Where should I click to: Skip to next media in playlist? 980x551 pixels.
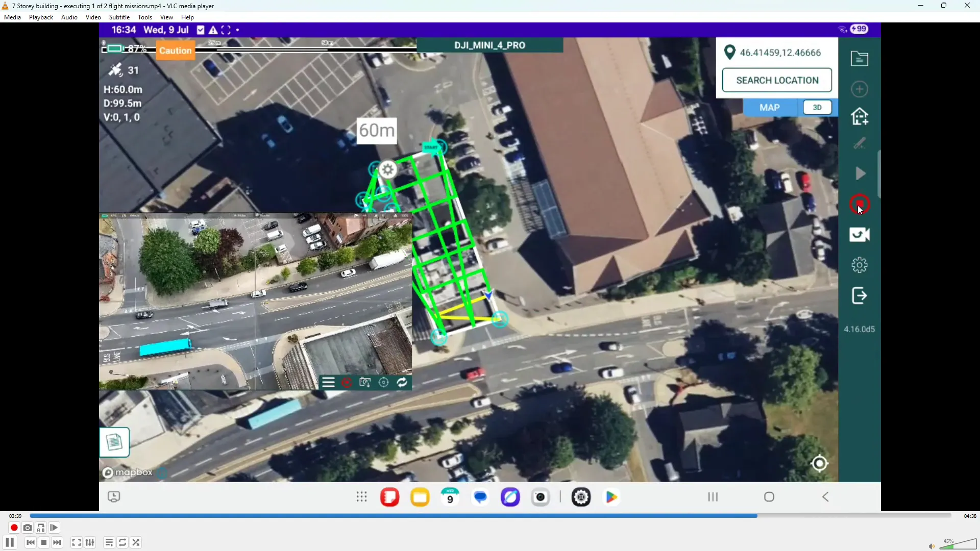(57, 543)
